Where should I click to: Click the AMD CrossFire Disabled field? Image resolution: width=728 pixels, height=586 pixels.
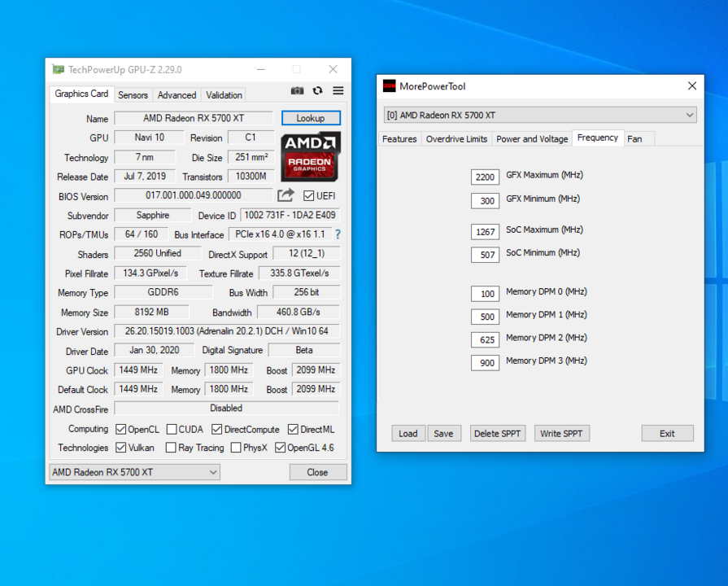227,408
